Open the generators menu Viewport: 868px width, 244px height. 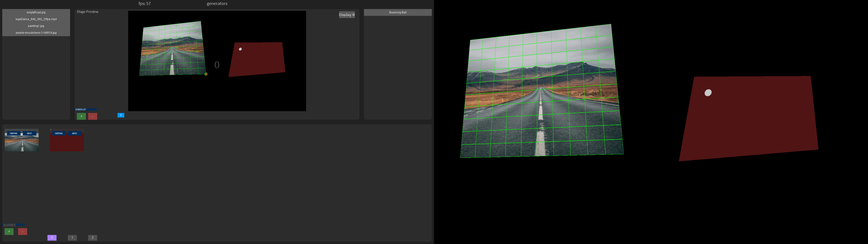click(217, 3)
